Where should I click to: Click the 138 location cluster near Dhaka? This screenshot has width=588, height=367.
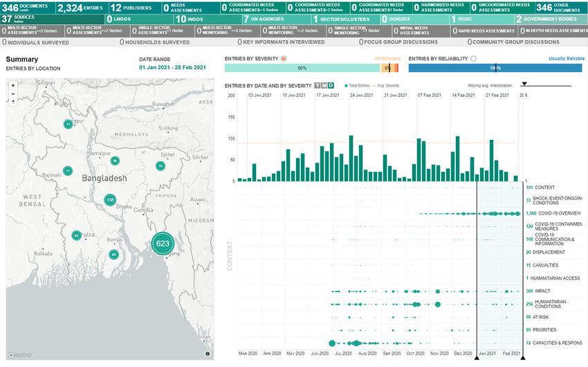110,199
